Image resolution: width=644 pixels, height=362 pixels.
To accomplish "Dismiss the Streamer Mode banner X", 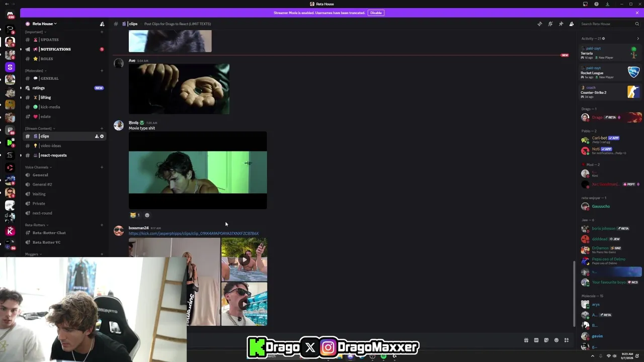I will pyautogui.click(x=637, y=13).
